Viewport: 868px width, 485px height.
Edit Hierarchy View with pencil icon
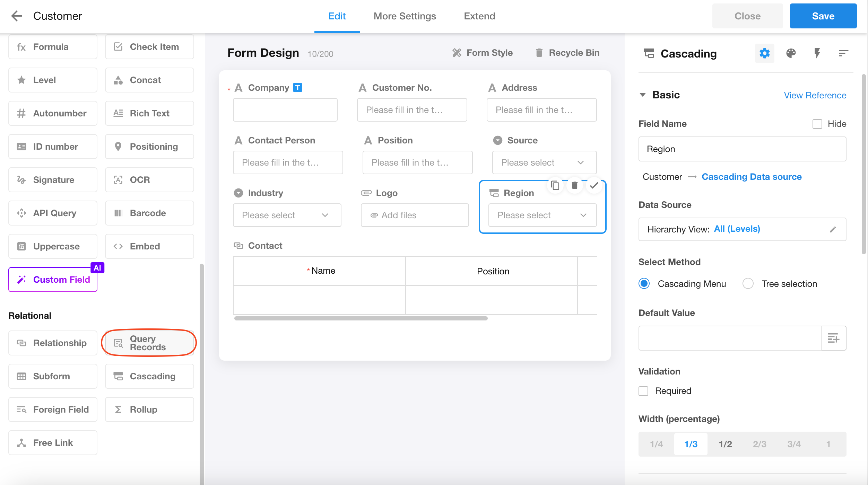pos(833,229)
